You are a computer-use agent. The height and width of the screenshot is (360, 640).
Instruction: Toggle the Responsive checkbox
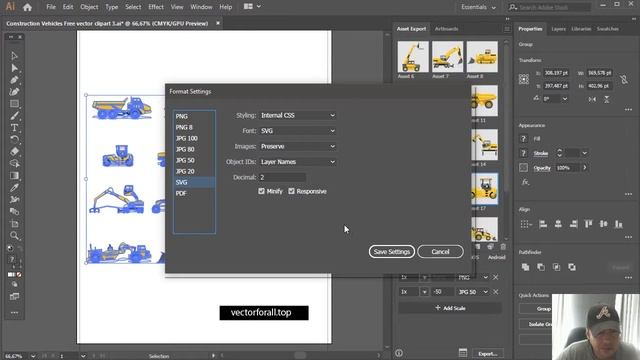click(291, 191)
